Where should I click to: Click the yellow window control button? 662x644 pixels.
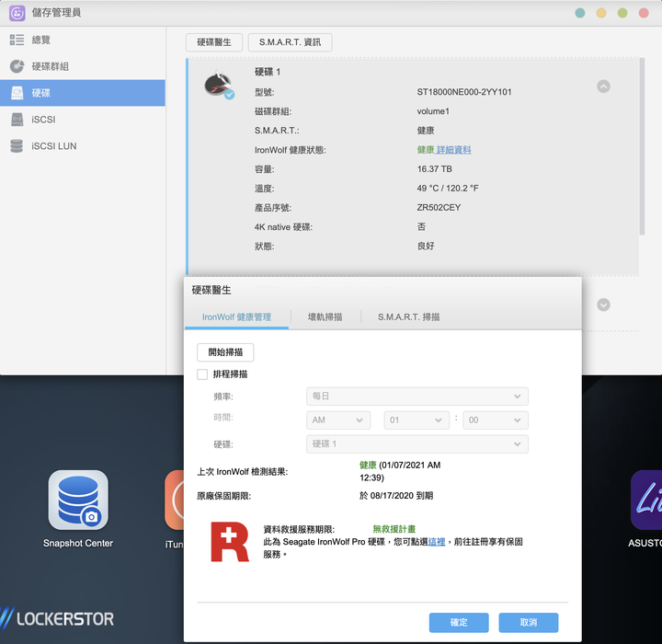coord(601,13)
